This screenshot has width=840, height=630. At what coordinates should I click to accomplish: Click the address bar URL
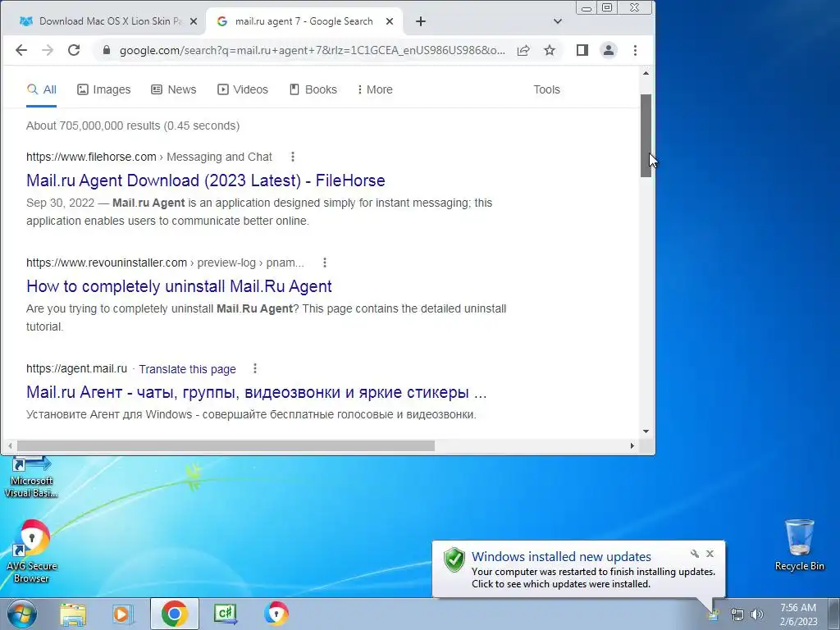(312, 50)
